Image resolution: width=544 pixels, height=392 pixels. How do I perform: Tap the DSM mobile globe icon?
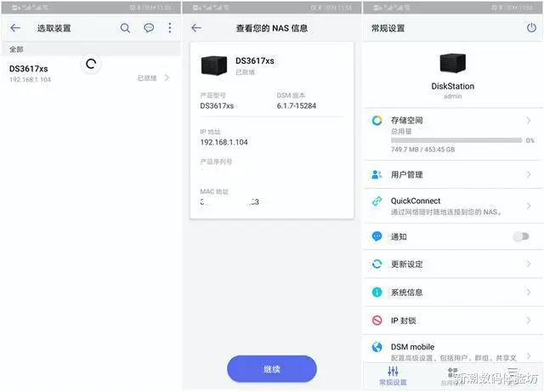tap(377, 347)
